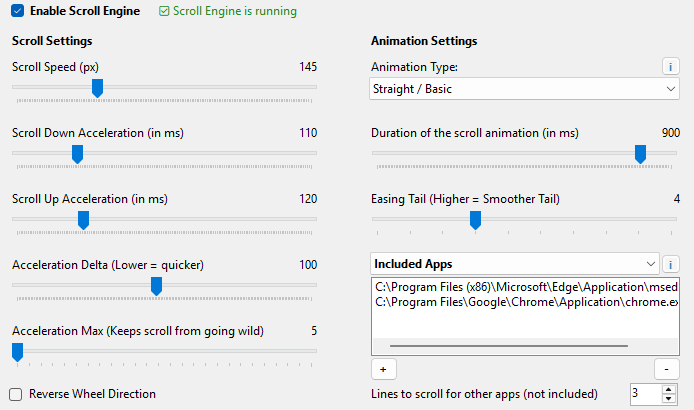Viewport: 694px width, 410px height.
Task: Click the app list horizontal scrollbar
Action: (508, 346)
